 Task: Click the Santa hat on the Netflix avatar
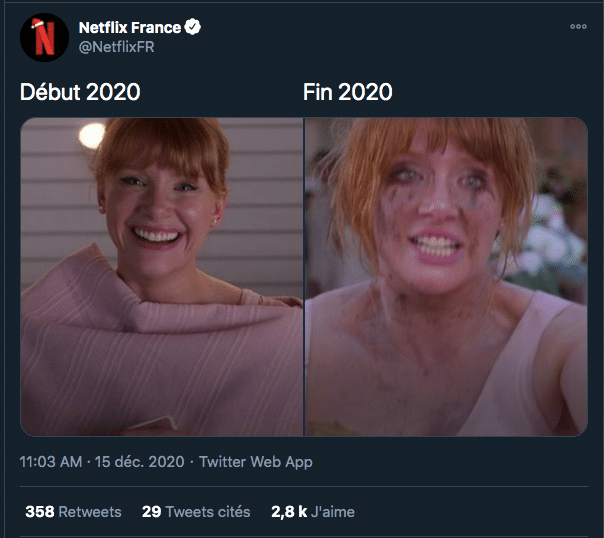tap(36, 22)
